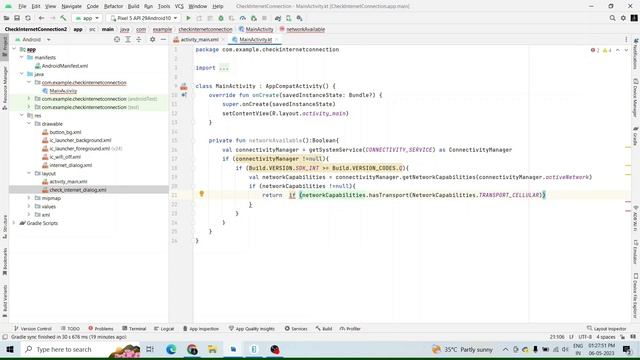640x360 pixels.
Task: Expand the androidTest package node
Action: coord(29,99)
